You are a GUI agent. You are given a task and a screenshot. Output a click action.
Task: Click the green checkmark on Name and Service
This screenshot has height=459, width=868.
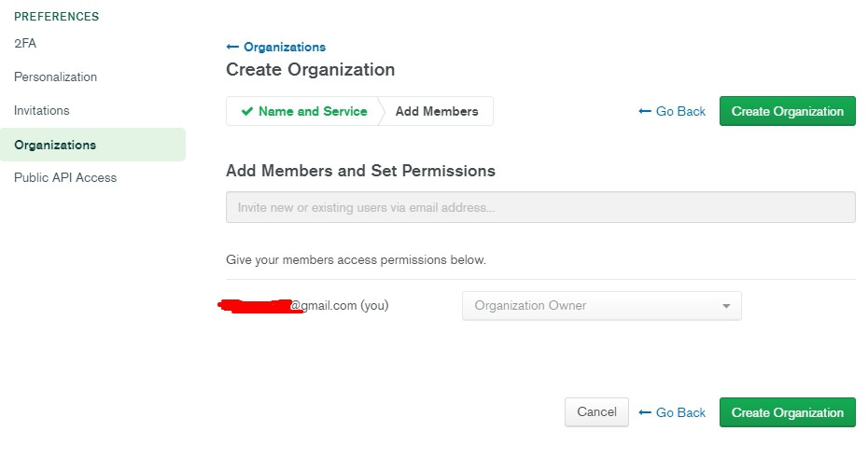[x=247, y=111]
